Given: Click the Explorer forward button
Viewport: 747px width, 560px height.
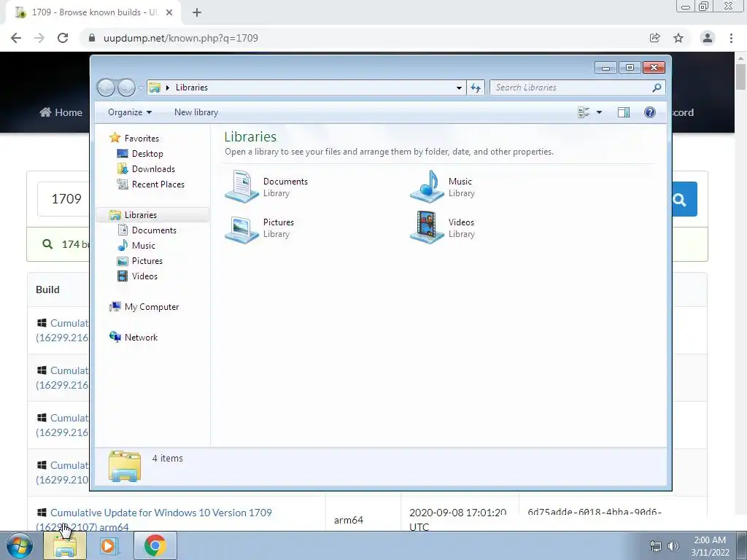Looking at the screenshot, I should pyautogui.click(x=126, y=87).
